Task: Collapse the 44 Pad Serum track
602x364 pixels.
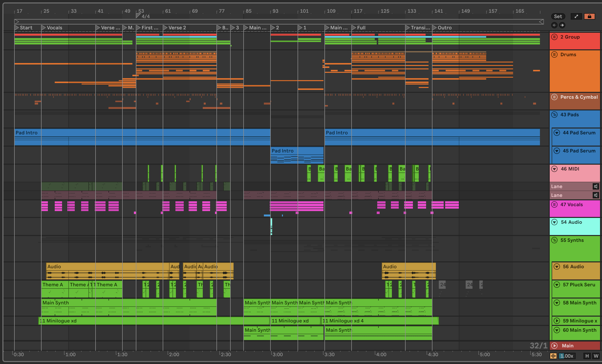Action: (x=557, y=133)
